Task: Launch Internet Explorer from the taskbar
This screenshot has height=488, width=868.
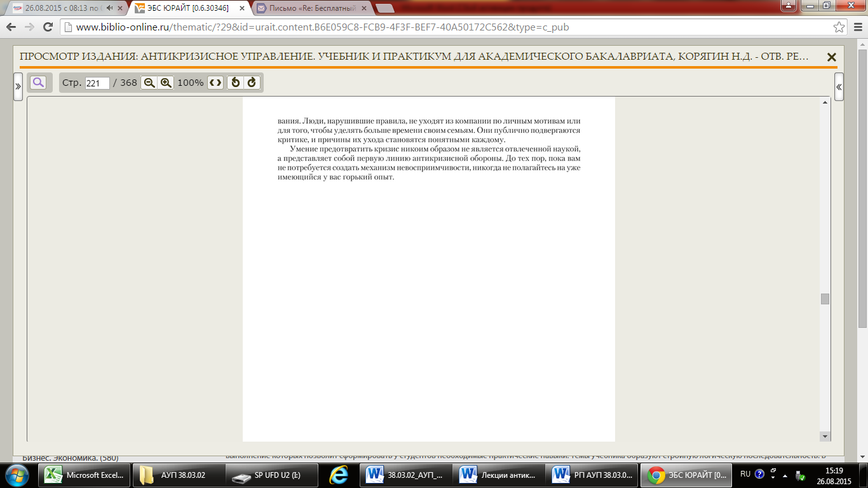Action: tap(339, 475)
